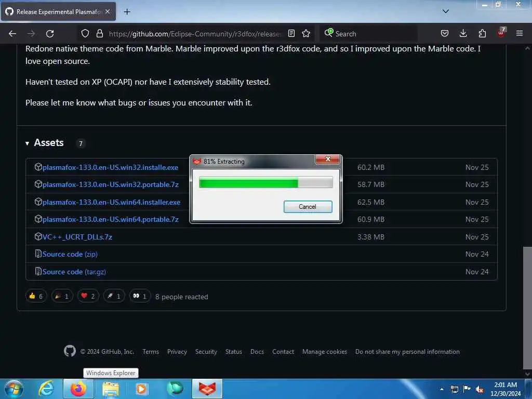The image size is (532, 399).
Task: Click the green extraction progress bar
Action: click(x=265, y=182)
